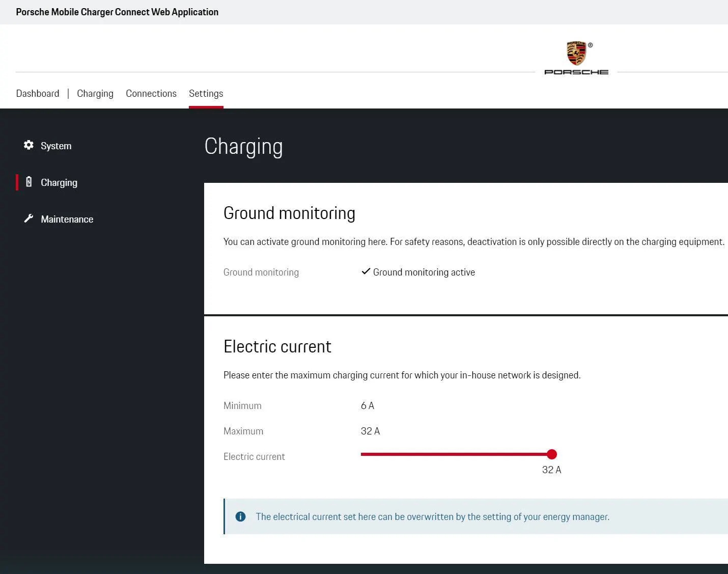The height and width of the screenshot is (574, 728).
Task: Click the checkmark beside Ground monitoring active
Action: [366, 271]
